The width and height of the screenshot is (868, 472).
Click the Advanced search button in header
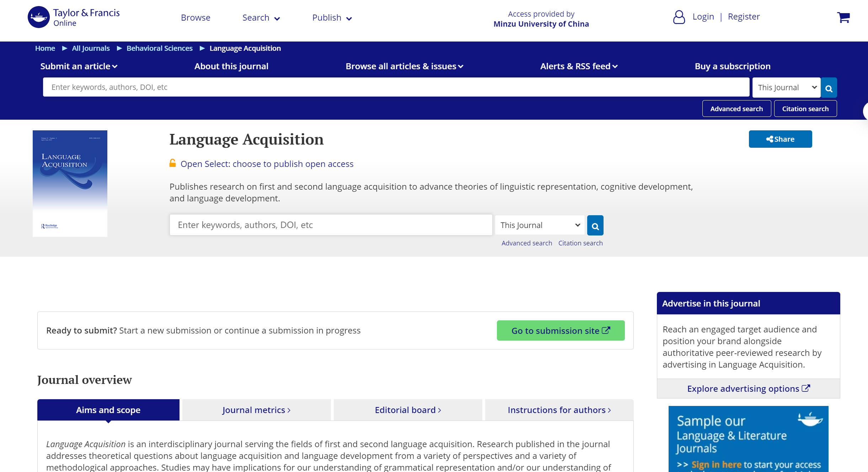coord(736,109)
